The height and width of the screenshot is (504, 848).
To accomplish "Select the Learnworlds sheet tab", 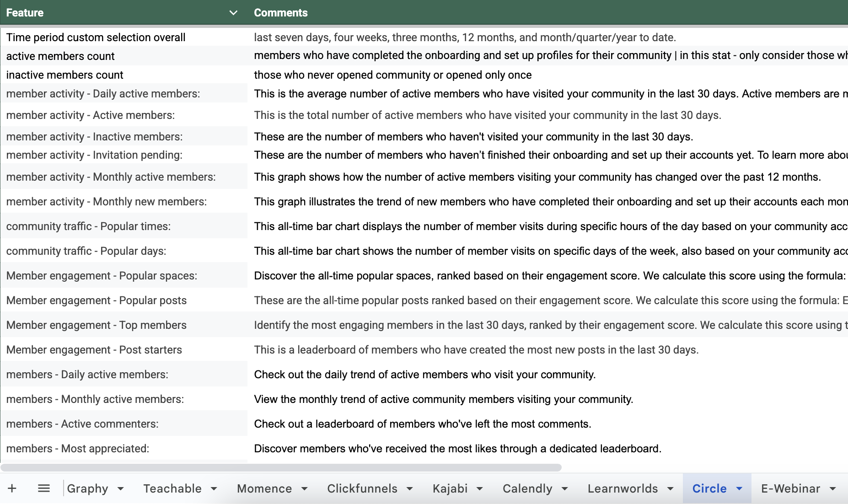I will (623, 488).
